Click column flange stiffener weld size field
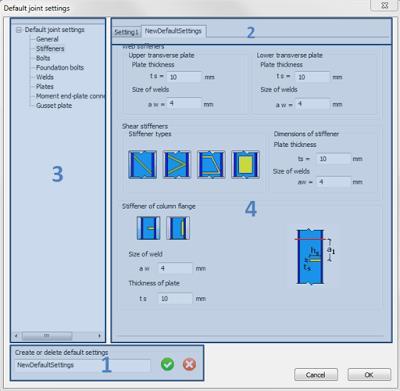400x391 pixels. pyautogui.click(x=175, y=268)
